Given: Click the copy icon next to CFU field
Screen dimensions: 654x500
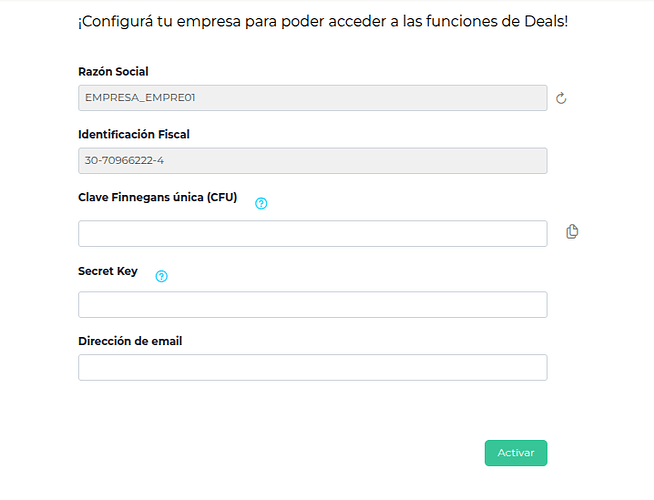Looking at the screenshot, I should (572, 232).
